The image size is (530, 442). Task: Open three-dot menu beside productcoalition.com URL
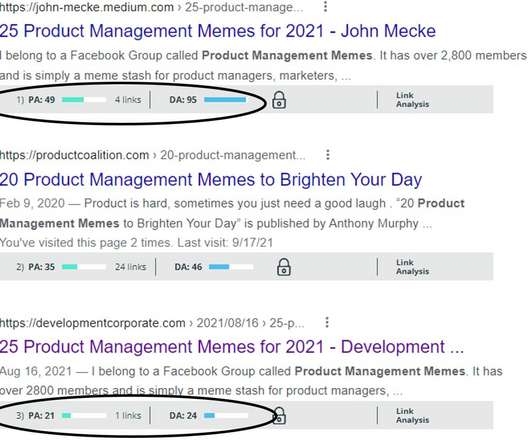tap(328, 155)
